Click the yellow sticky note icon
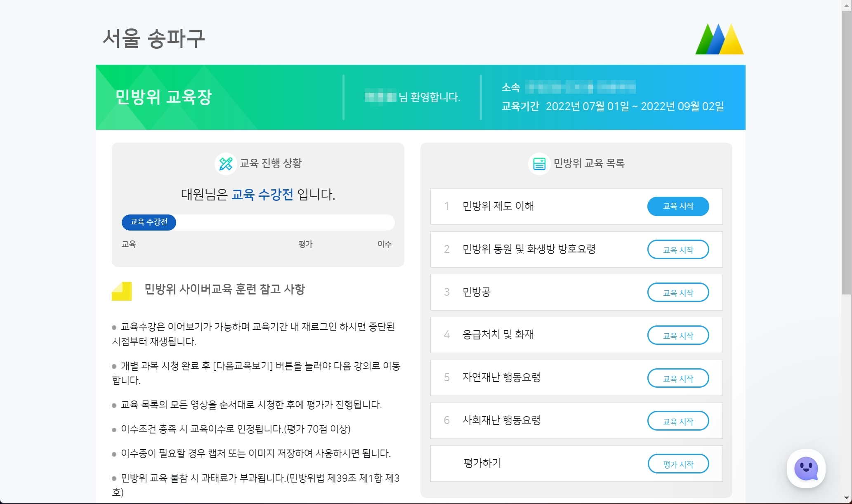 122,291
